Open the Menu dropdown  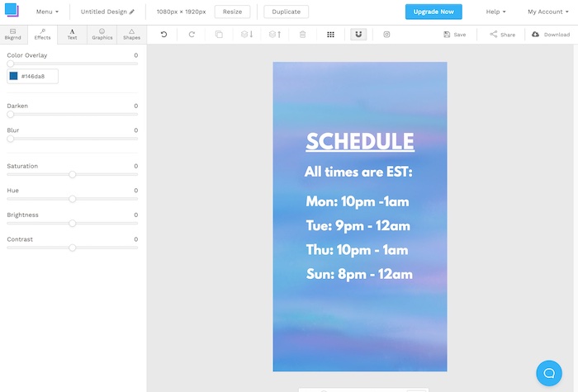(x=47, y=12)
